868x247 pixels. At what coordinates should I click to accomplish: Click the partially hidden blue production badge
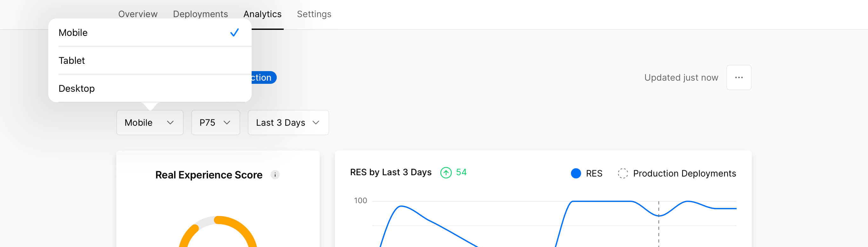point(264,77)
